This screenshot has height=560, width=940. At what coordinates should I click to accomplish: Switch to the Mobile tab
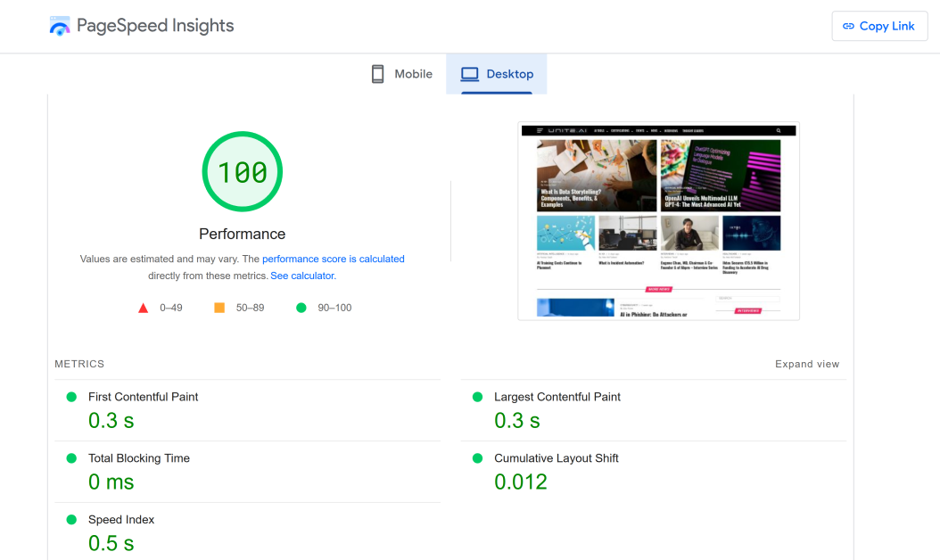402,74
